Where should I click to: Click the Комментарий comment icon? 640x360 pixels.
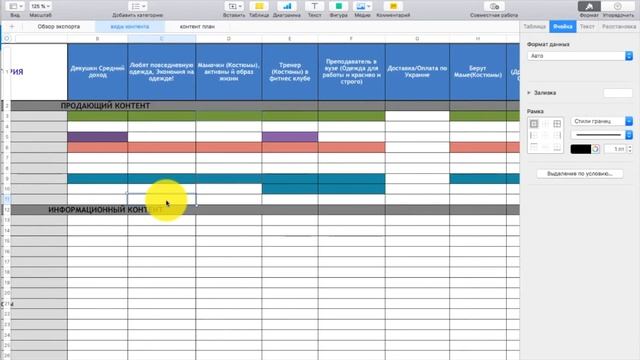393,7
